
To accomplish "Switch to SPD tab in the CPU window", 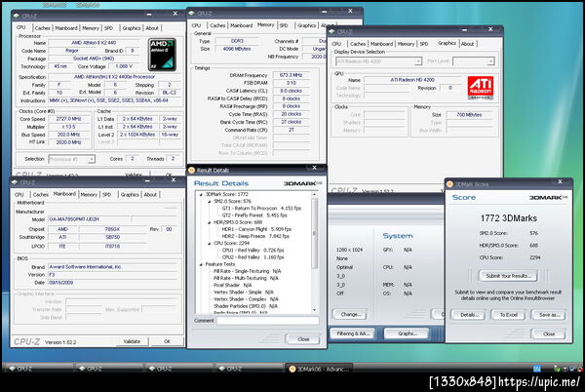I will click(x=108, y=28).
